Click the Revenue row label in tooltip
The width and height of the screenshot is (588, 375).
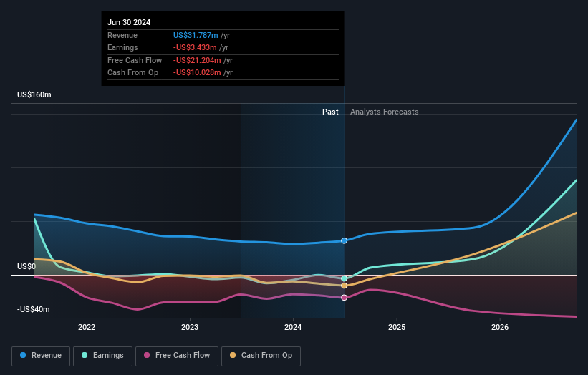click(x=122, y=35)
